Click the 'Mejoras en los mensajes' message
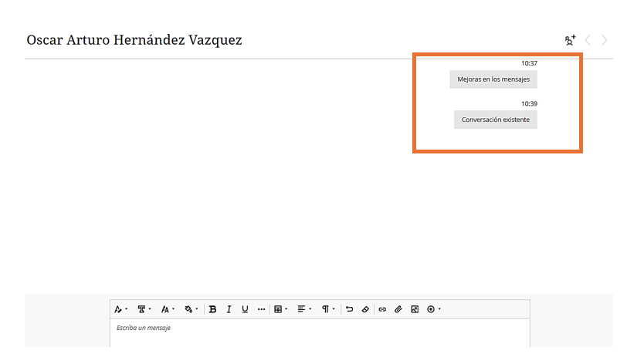The width and height of the screenshot is (627, 364). 493,79
